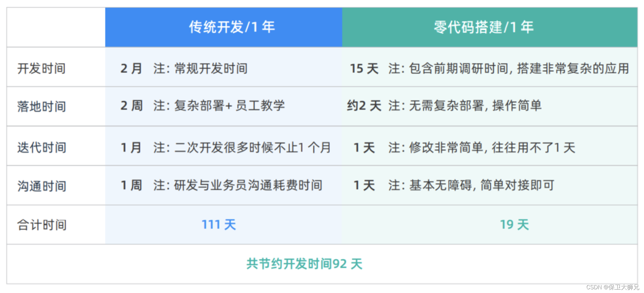Select the 沟通时间 row label

pyautogui.click(x=42, y=186)
